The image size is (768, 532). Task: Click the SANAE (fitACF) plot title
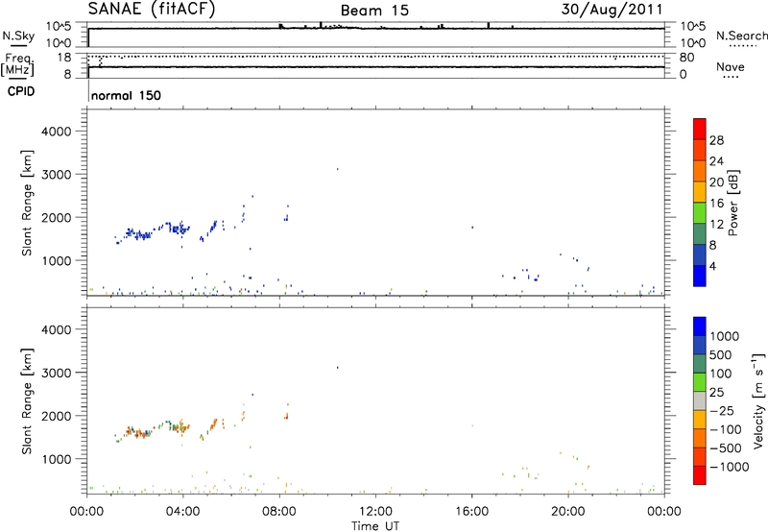point(152,9)
